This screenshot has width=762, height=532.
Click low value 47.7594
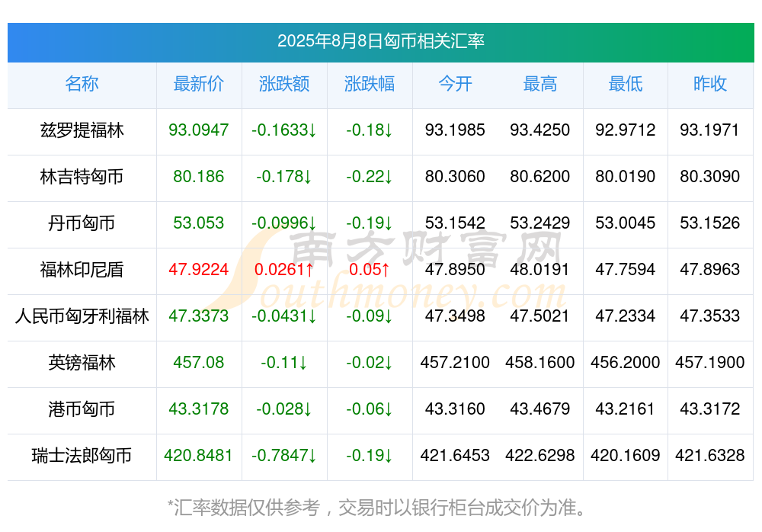point(626,269)
